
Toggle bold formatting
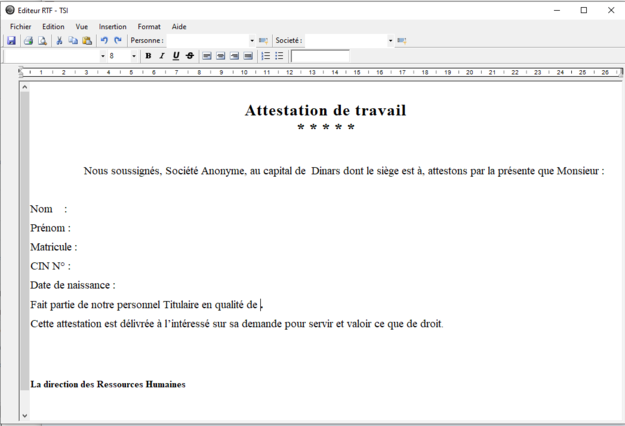[148, 56]
